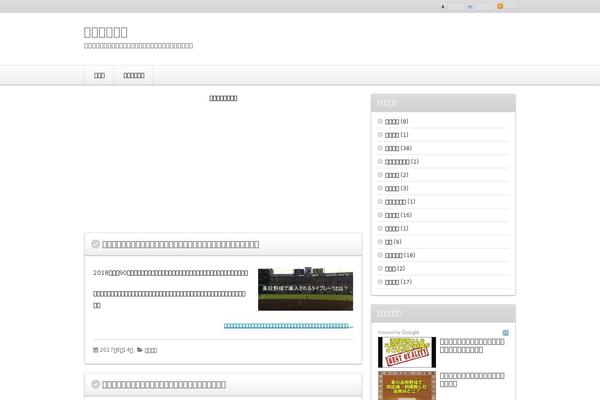Click the folder icon in first post footer
Viewport: 600px width, 400px height.
point(140,350)
